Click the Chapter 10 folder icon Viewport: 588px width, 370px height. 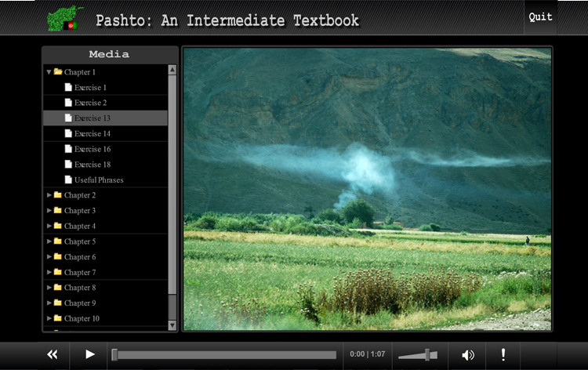coord(58,318)
